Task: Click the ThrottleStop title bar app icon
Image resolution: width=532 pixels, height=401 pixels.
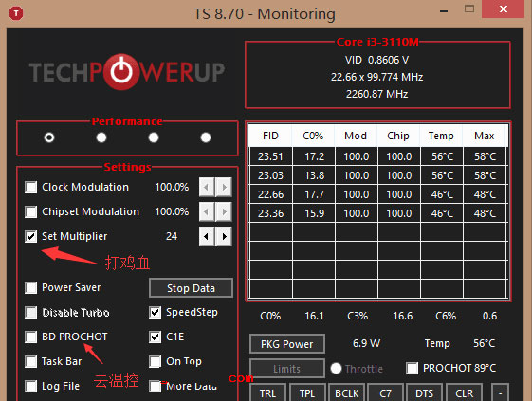Action: [x=16, y=13]
